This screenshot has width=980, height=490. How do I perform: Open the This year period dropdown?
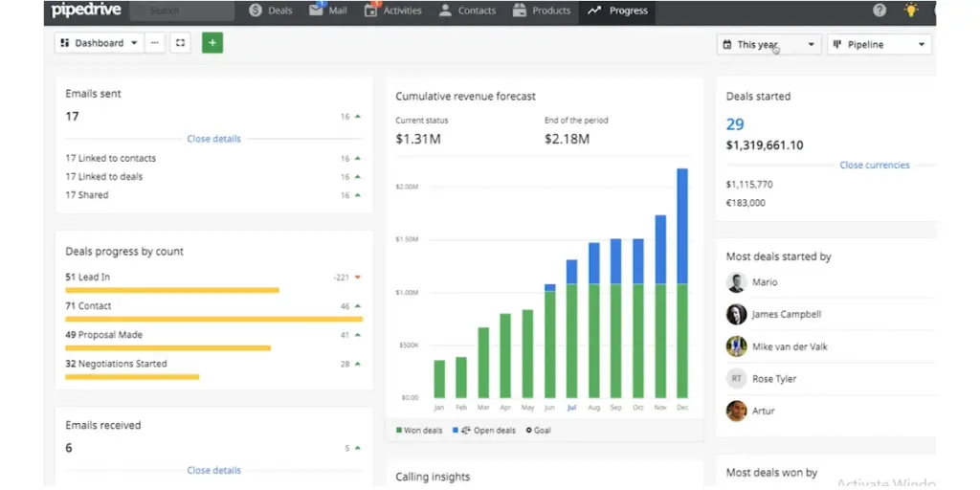click(x=768, y=44)
